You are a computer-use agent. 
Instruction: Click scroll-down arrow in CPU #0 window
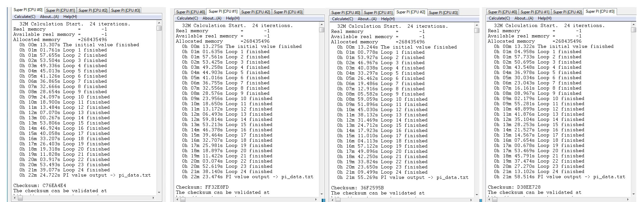159,192
